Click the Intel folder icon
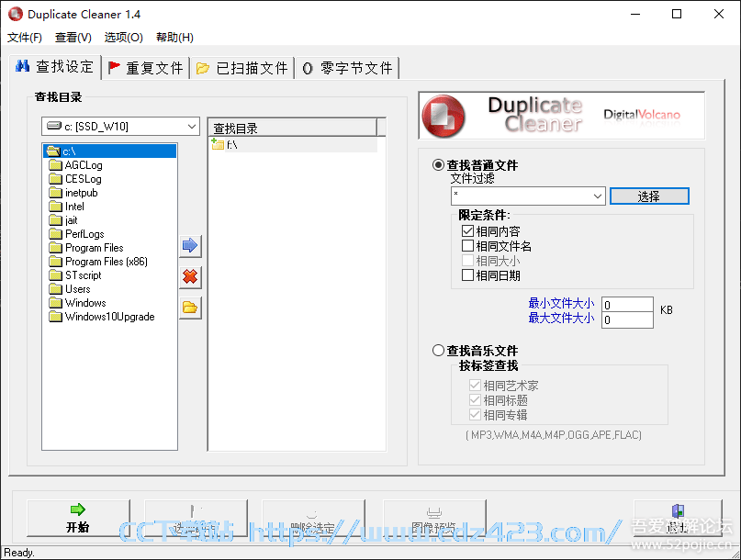The image size is (741, 560). [55, 206]
